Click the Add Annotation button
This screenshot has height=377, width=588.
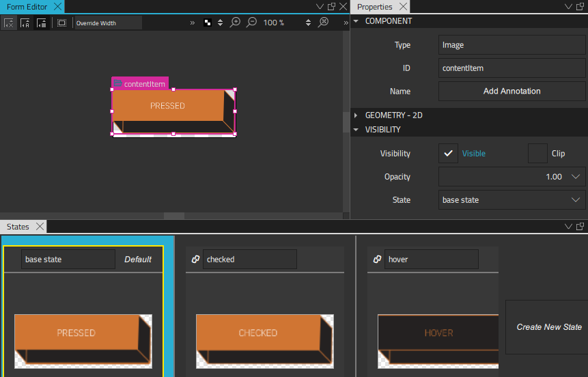point(512,91)
